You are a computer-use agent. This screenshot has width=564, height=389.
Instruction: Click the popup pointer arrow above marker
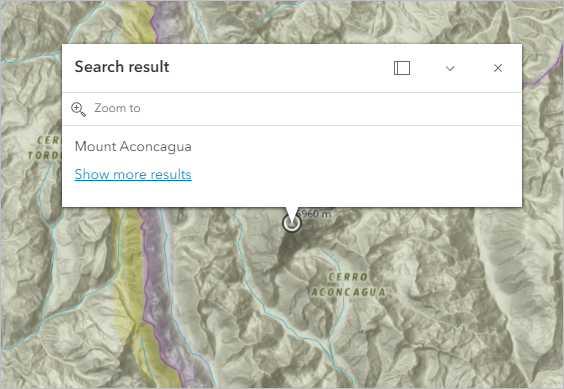pyautogui.click(x=292, y=213)
